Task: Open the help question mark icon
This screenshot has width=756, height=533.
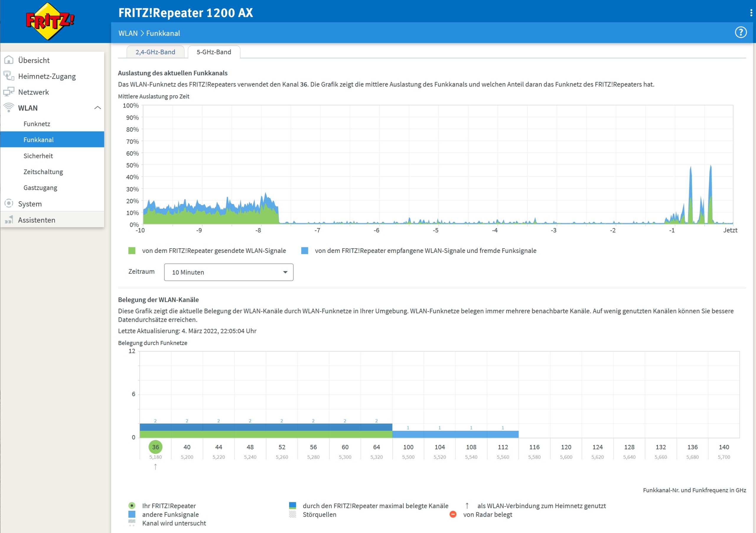Action: click(x=741, y=32)
